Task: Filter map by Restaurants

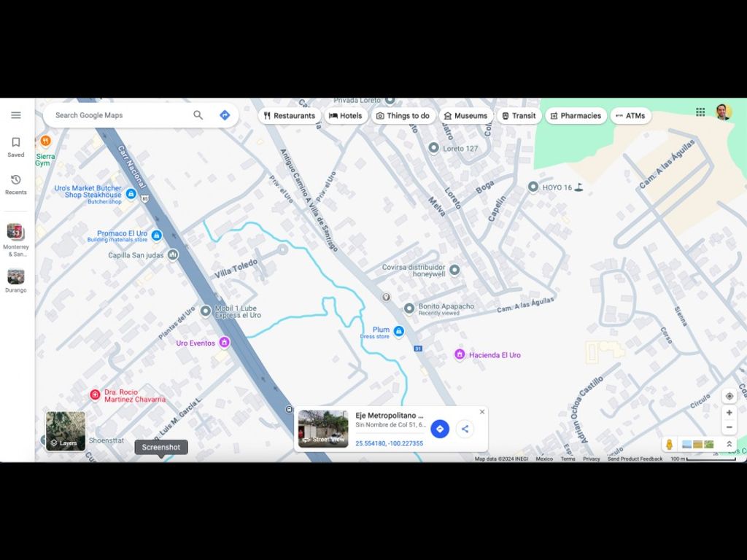Action: click(290, 116)
